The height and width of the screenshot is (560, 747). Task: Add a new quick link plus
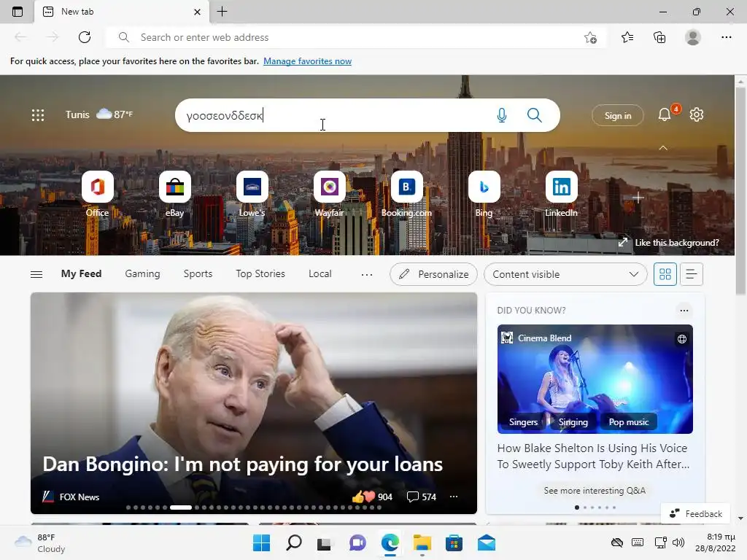(638, 197)
